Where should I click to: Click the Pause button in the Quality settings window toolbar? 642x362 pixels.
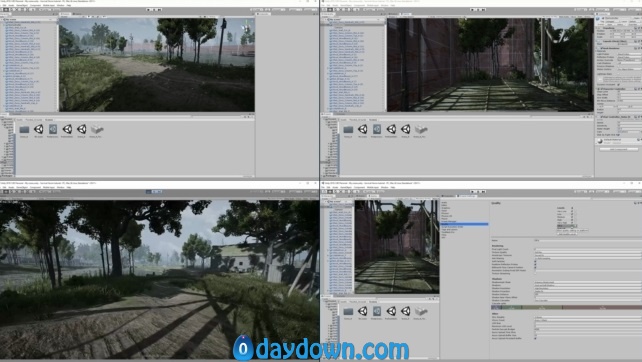click(477, 191)
